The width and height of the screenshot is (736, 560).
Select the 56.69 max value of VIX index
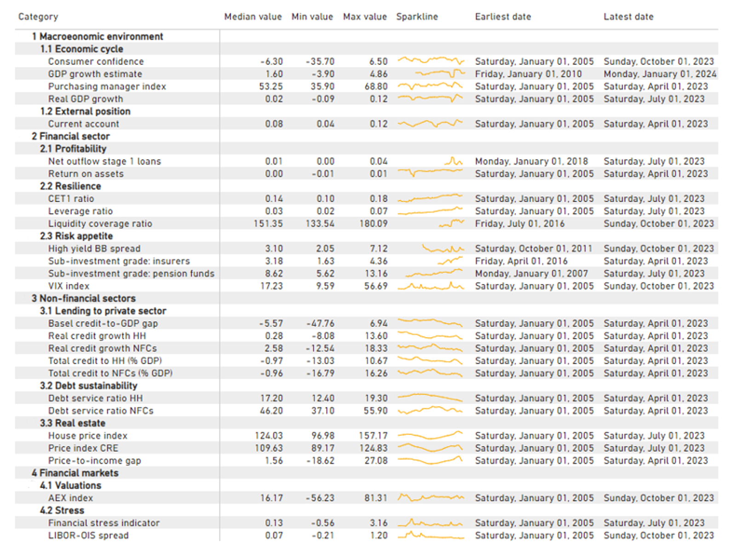coord(376,286)
